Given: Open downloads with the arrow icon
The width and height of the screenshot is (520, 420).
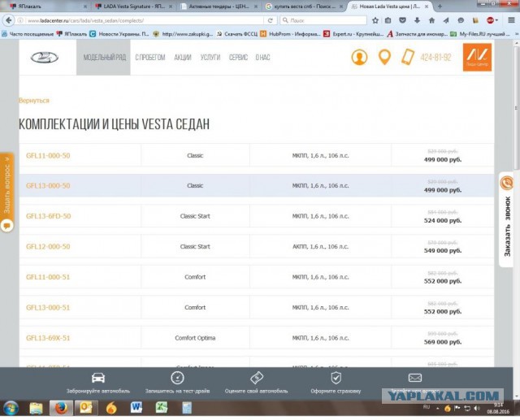Looking at the screenshot, I should pyautogui.click(x=417, y=20).
